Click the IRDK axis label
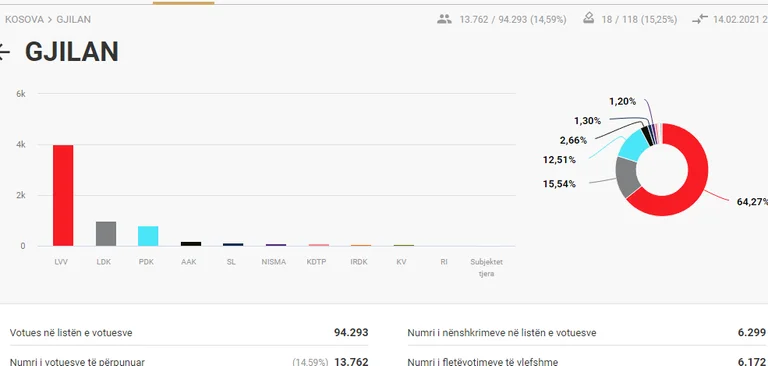Viewport: 768px width, 366px height. point(359,262)
